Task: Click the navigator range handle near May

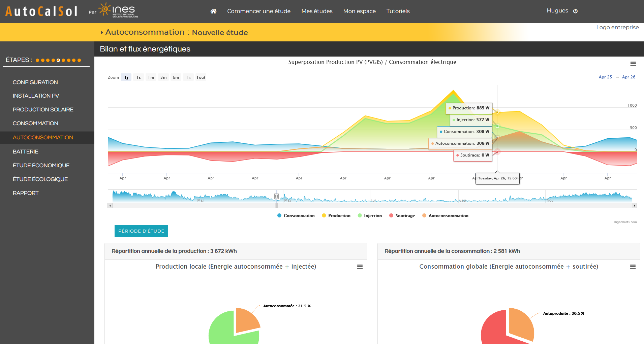Action: coord(276,196)
